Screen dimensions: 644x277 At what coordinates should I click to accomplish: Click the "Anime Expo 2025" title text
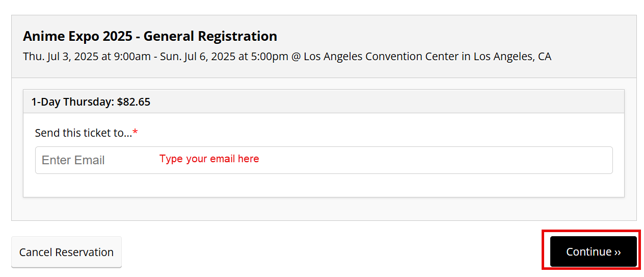tap(79, 36)
